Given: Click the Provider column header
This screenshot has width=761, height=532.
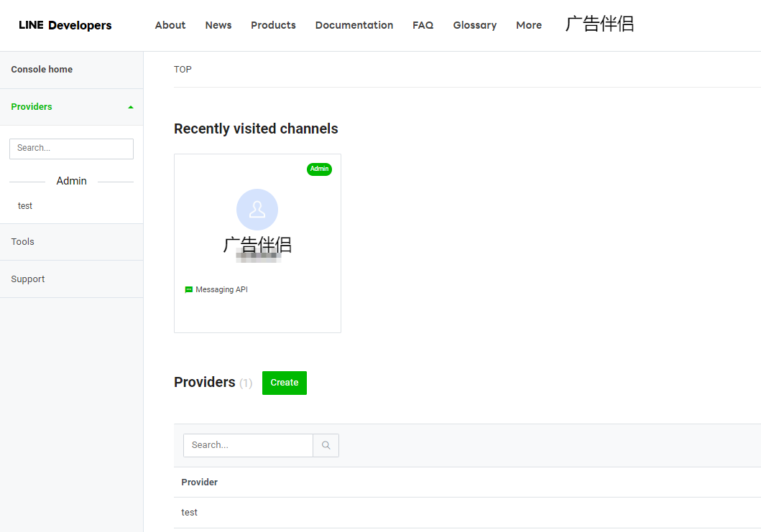Looking at the screenshot, I should 200,482.
